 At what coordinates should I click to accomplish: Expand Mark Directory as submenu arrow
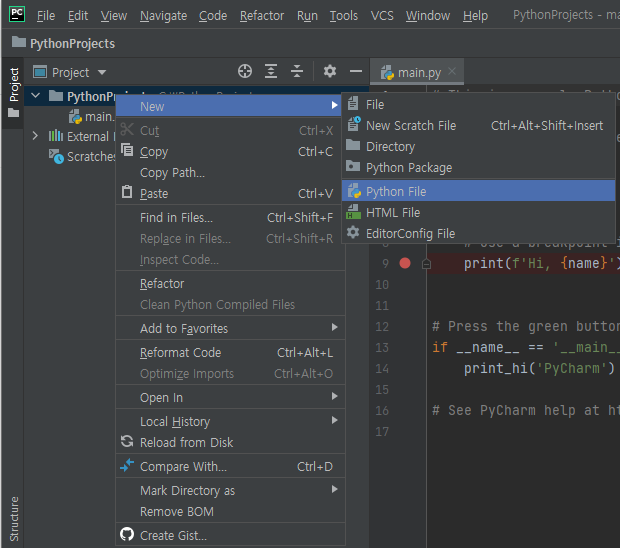click(335, 489)
